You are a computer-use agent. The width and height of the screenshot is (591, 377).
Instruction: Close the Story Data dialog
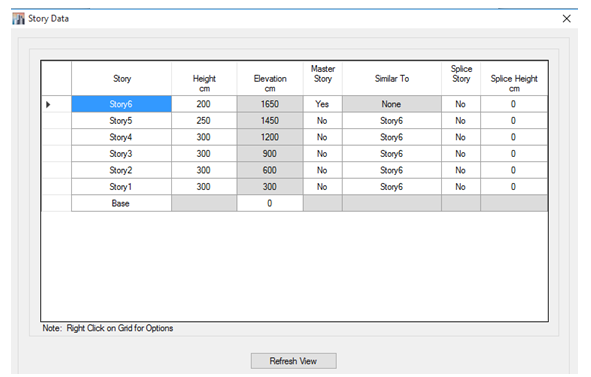tap(566, 18)
